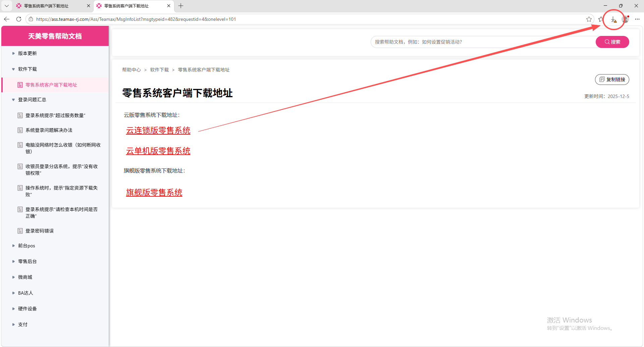Viewport: 644px width, 347px height.
Task: Go to 帮助中心 in the breadcrumb
Action: [x=131, y=70]
